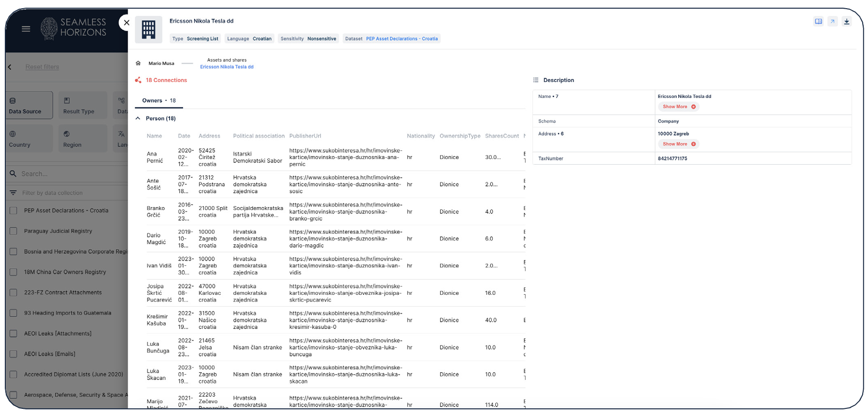
Task: Click the company building icon
Action: pyautogui.click(x=148, y=29)
